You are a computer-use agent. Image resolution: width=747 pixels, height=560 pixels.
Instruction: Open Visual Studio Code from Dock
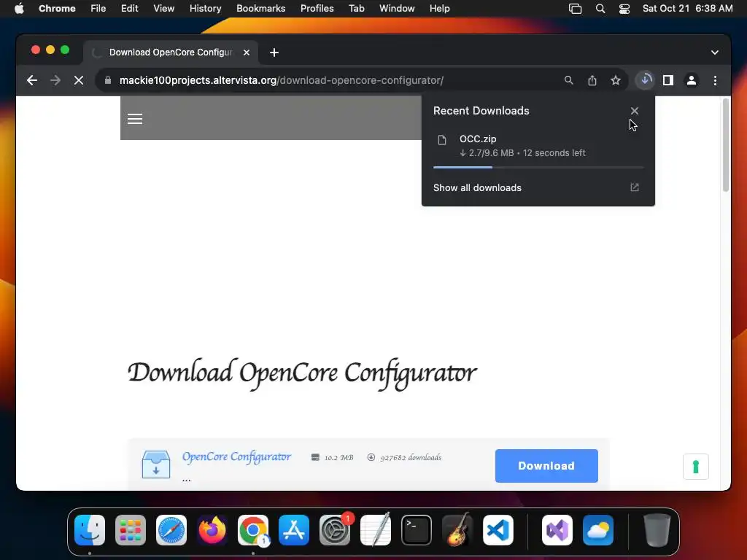[498, 530]
